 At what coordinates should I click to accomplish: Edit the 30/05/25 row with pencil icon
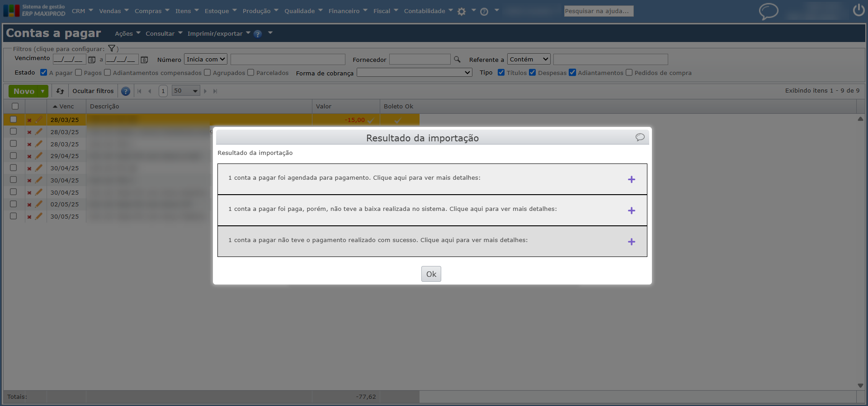39,216
